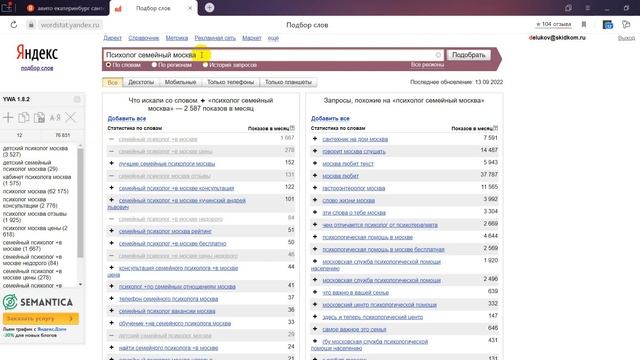Click 'детский психолог москва (3 527)' in YWA list
640x360 pixels.
click(37, 151)
